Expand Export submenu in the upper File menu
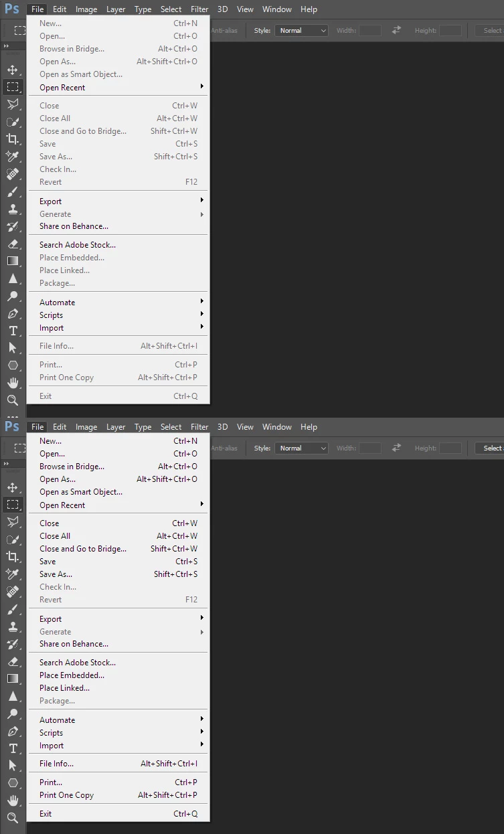 (118, 201)
